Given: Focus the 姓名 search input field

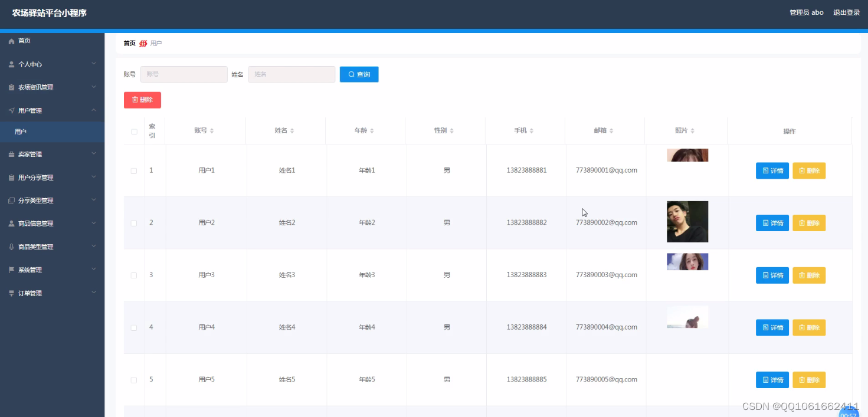Looking at the screenshot, I should (x=291, y=74).
